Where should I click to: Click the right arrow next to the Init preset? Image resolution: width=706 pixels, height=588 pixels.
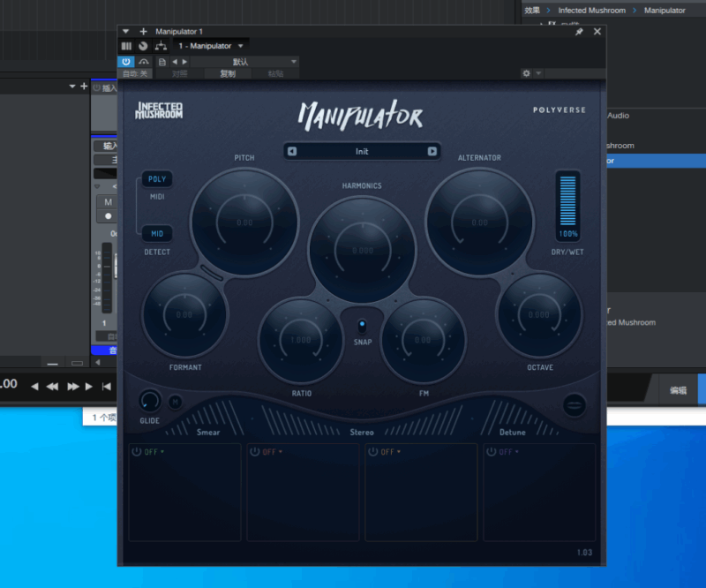pyautogui.click(x=432, y=151)
